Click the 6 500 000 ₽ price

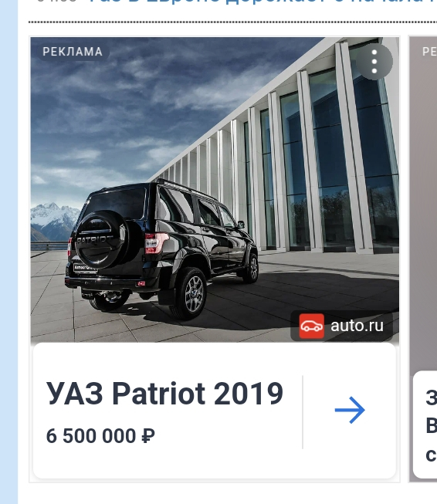pyautogui.click(x=100, y=436)
